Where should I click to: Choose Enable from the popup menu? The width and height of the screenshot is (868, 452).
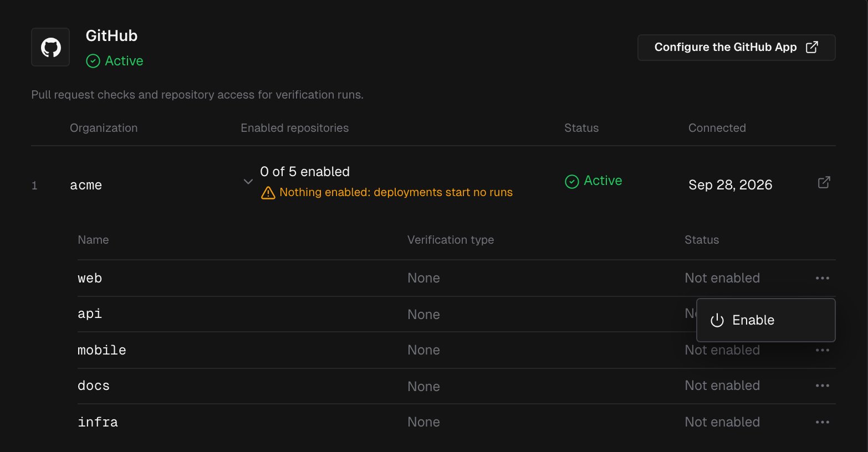766,320
